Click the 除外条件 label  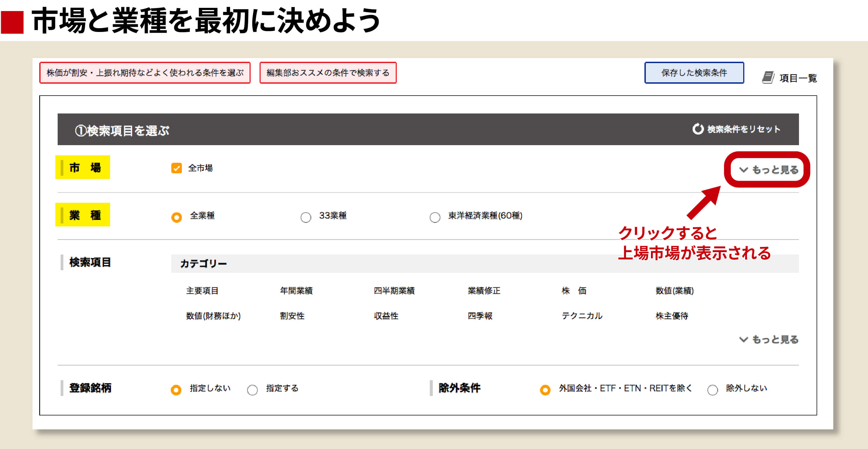click(459, 388)
